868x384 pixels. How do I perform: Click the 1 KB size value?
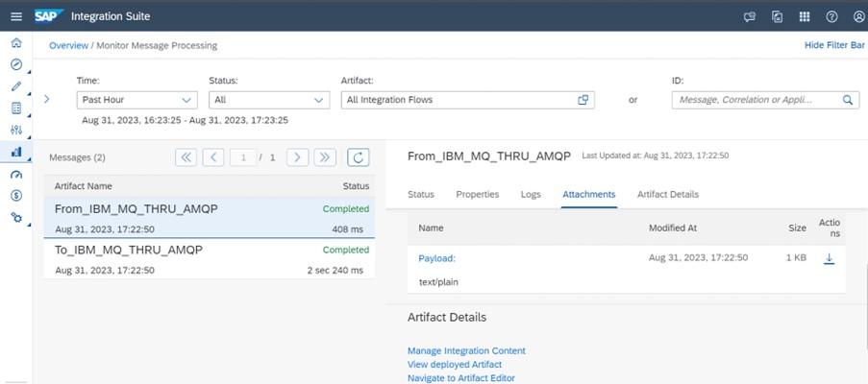pyautogui.click(x=797, y=258)
